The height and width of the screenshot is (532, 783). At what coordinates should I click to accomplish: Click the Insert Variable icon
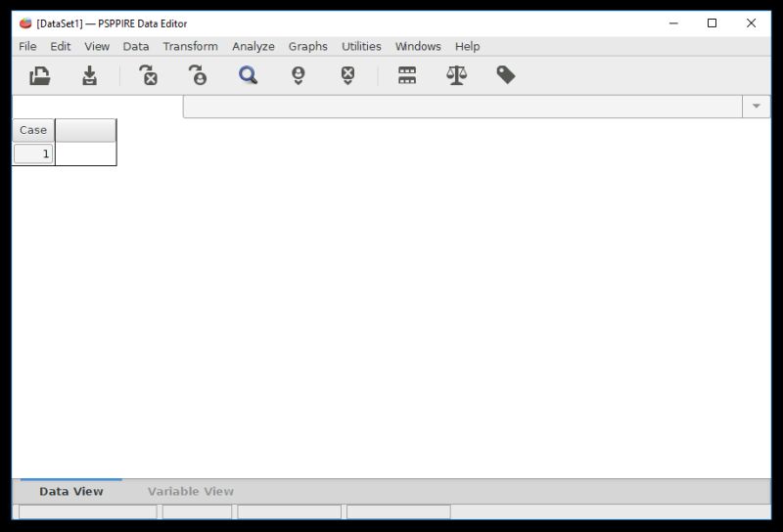(x=348, y=76)
